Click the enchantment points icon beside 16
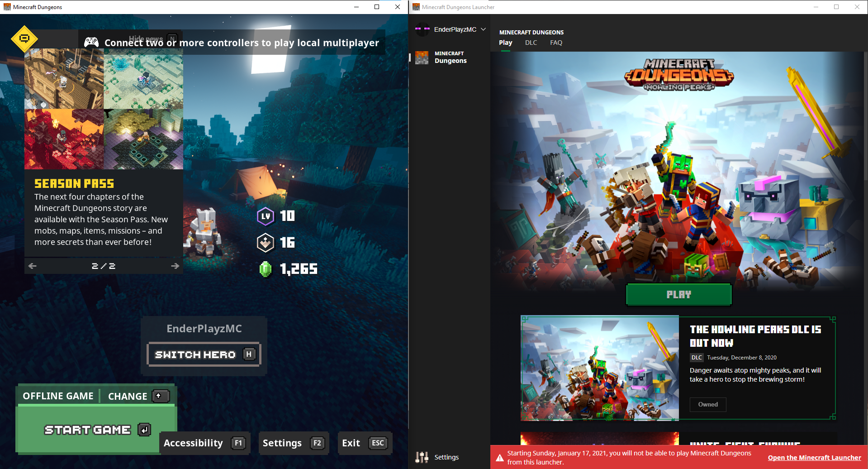This screenshot has height=469, width=868. pyautogui.click(x=266, y=243)
